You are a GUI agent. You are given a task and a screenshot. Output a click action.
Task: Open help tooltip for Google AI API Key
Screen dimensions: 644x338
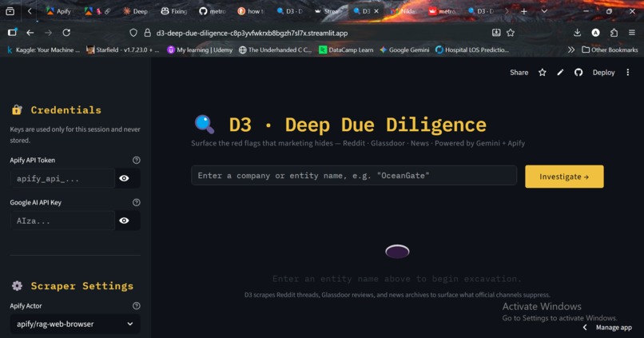click(x=137, y=202)
